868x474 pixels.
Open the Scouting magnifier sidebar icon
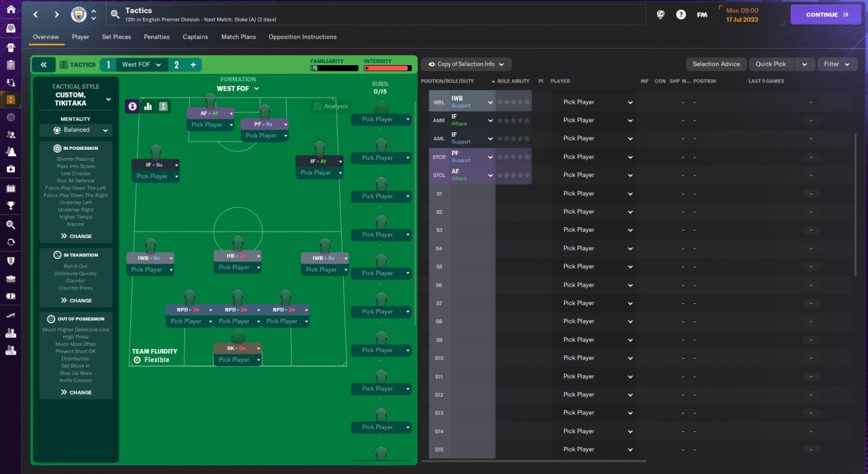[x=10, y=224]
